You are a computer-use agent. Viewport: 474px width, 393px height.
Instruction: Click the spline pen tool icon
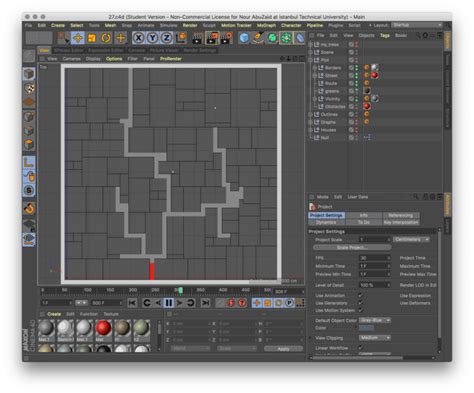pos(258,38)
